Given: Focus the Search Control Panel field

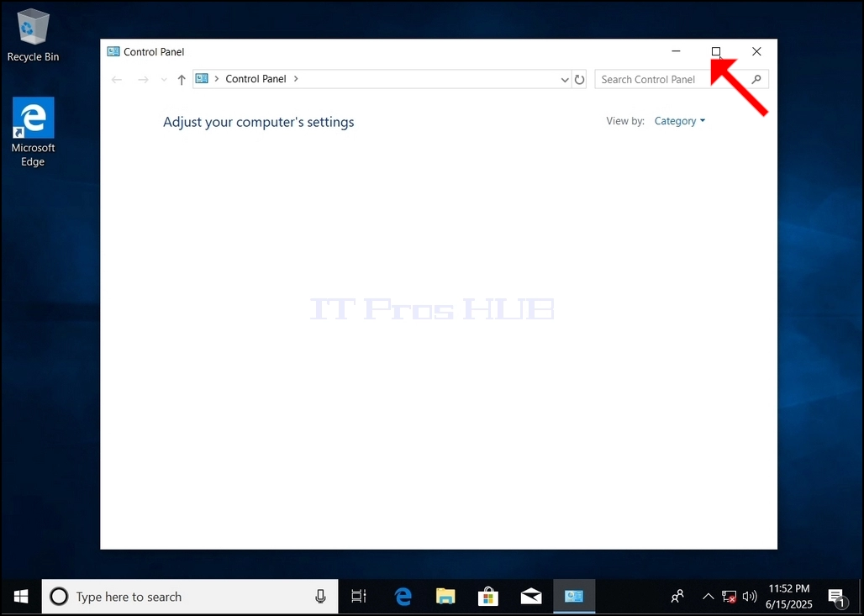Looking at the screenshot, I should 682,79.
